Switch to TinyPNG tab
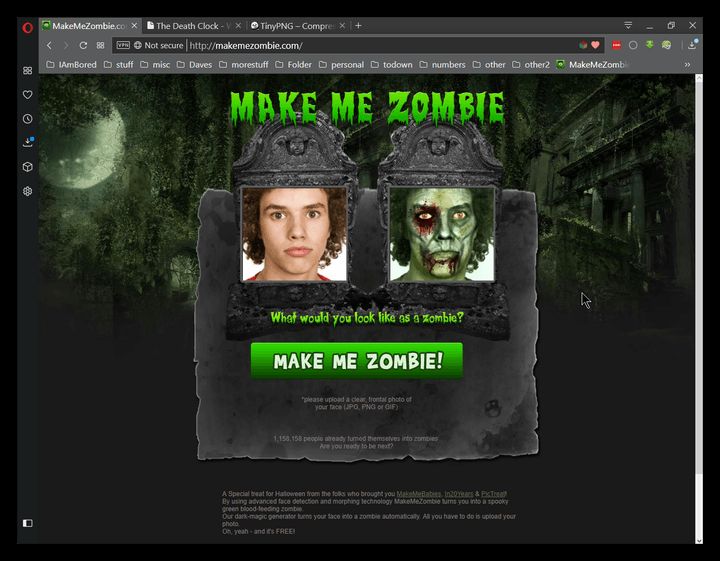Viewport: 720px width, 561px height. (298, 26)
